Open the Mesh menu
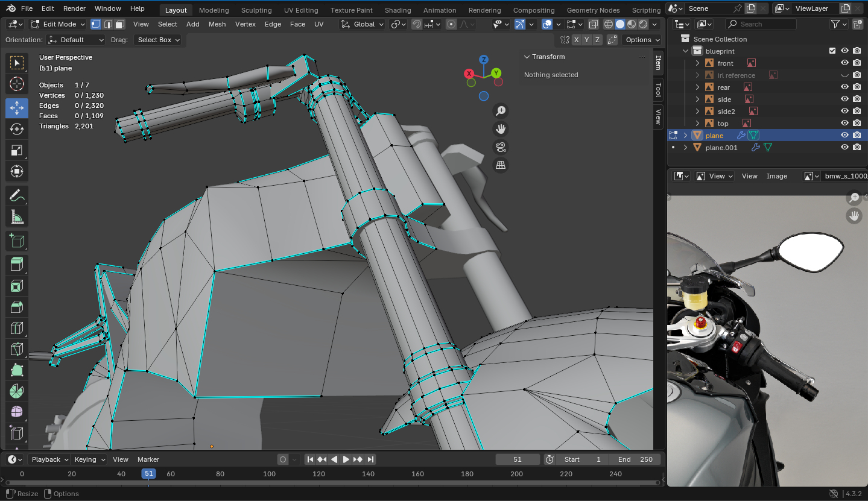Screen dimensions: 868x501 [x=217, y=24]
